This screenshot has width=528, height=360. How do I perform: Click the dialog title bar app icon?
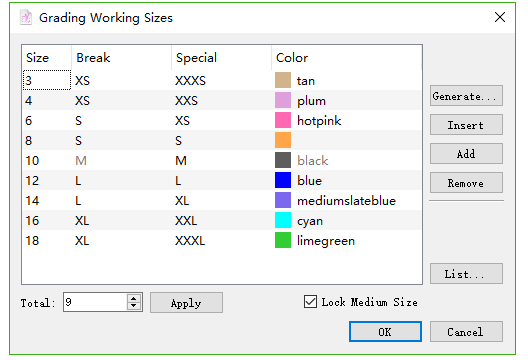pos(26,18)
